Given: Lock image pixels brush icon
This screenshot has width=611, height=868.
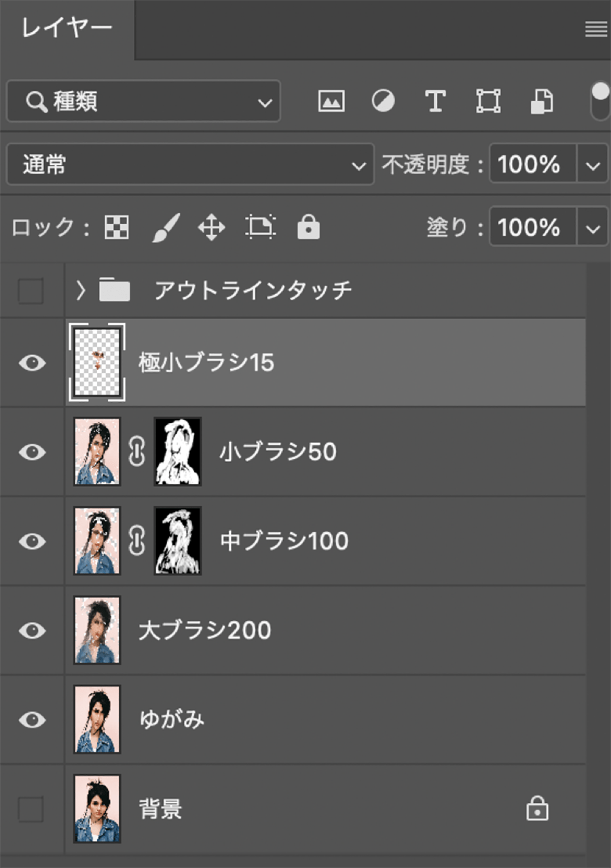Looking at the screenshot, I should tap(165, 228).
